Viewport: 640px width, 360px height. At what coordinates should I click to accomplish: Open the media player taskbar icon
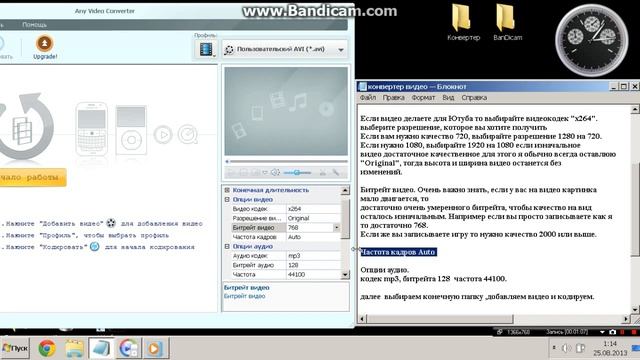click(x=155, y=348)
